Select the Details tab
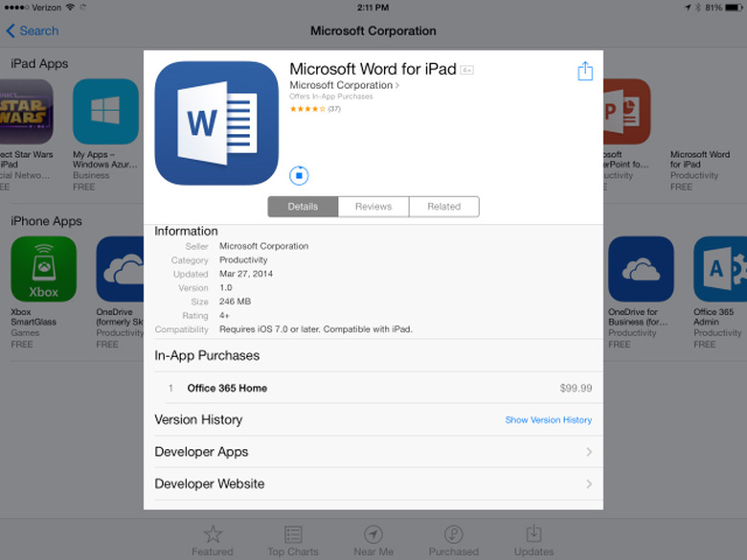The image size is (747, 560). pos(303,207)
